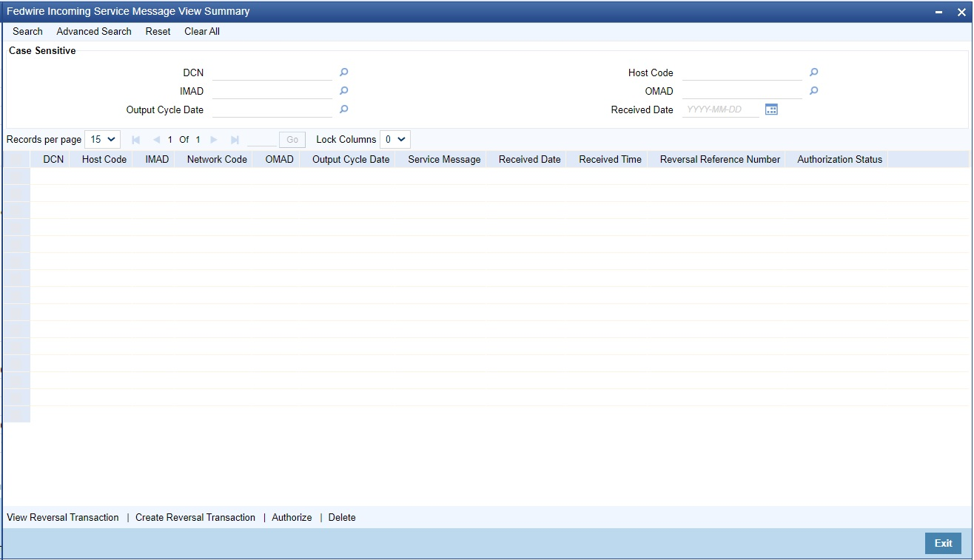Go to the first page of records
This screenshot has height=560, width=974.
135,140
